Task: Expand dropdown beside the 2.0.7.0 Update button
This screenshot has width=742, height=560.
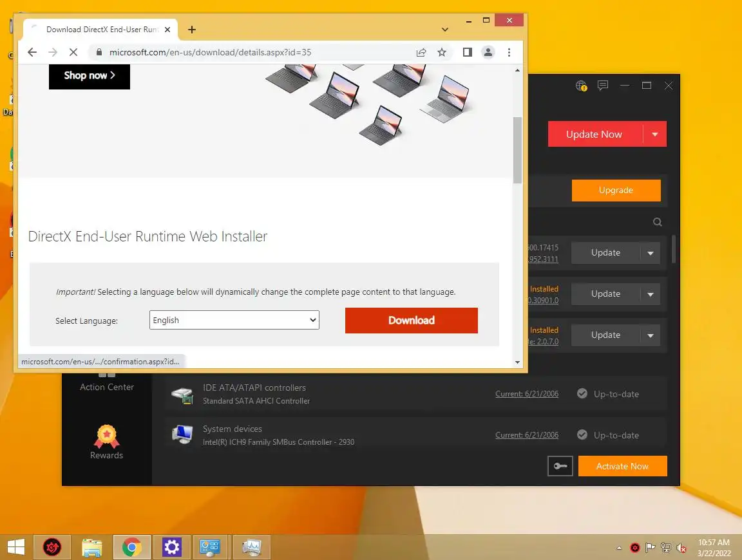Action: (651, 335)
